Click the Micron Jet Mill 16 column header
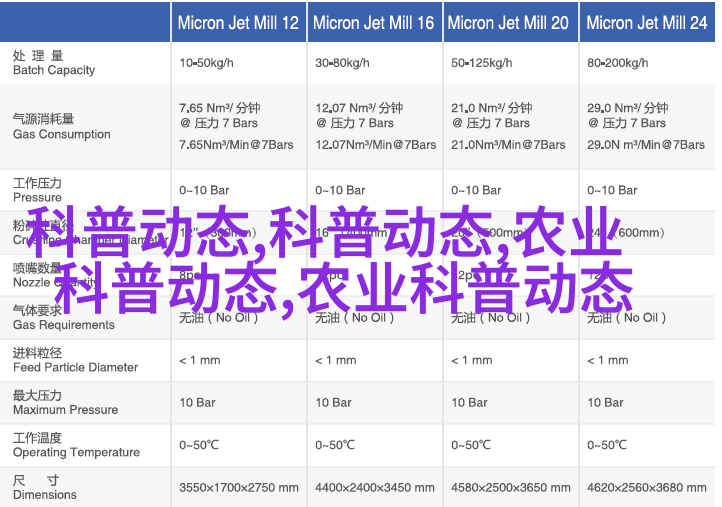The width and height of the screenshot is (722, 507). [x=373, y=23]
